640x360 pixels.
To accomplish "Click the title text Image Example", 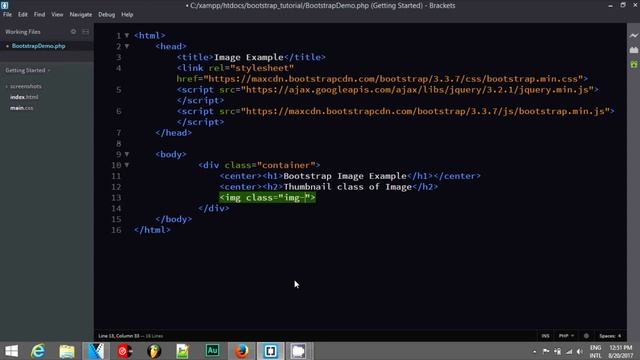I will (x=249, y=57).
